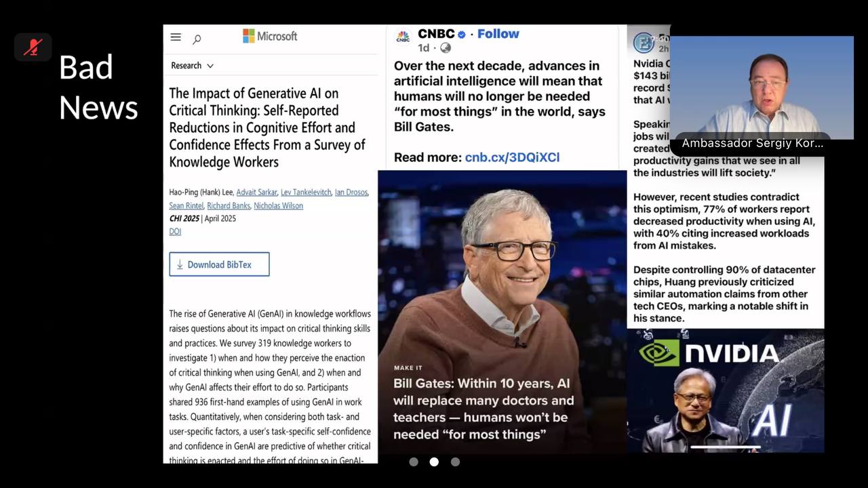Click the muted microphone icon
The width and height of the screenshot is (868, 488).
33,47
